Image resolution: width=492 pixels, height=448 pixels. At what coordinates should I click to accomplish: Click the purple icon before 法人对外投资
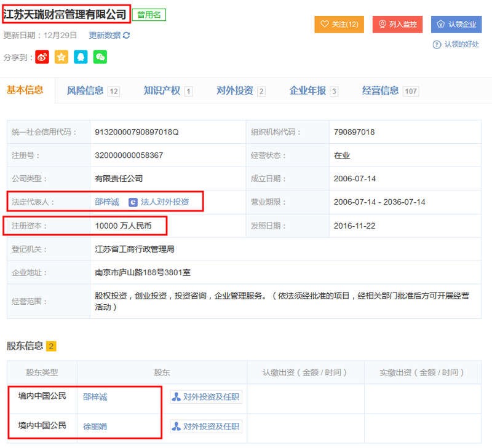pyautogui.click(x=133, y=202)
